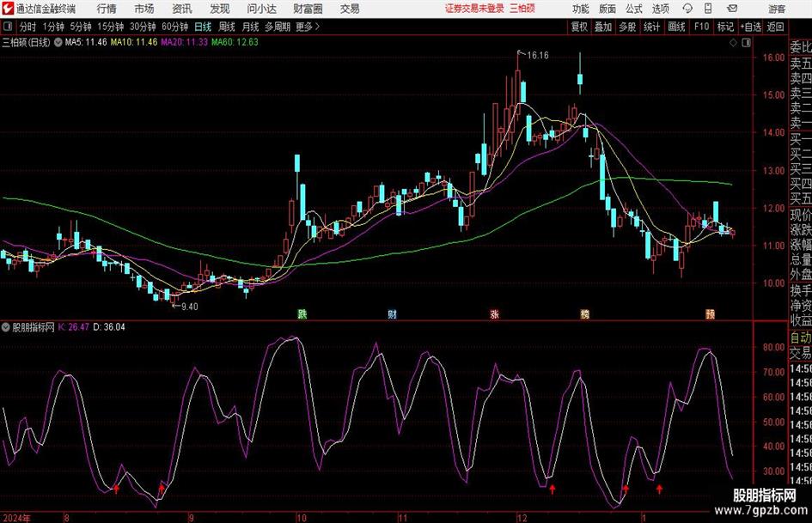Click the 游客 guest account label

pos(777,9)
